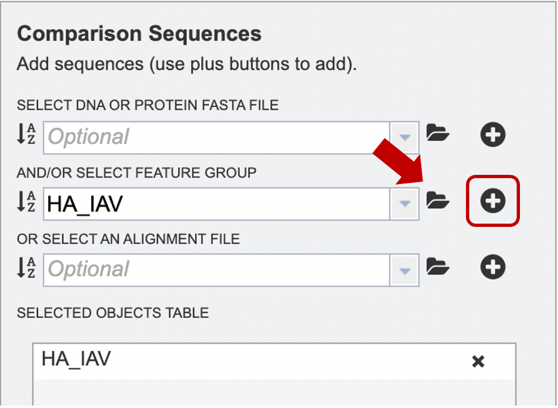Screen dimensions: 558x408
Task: Focus the alignment file Optional input field
Action: pos(216,270)
